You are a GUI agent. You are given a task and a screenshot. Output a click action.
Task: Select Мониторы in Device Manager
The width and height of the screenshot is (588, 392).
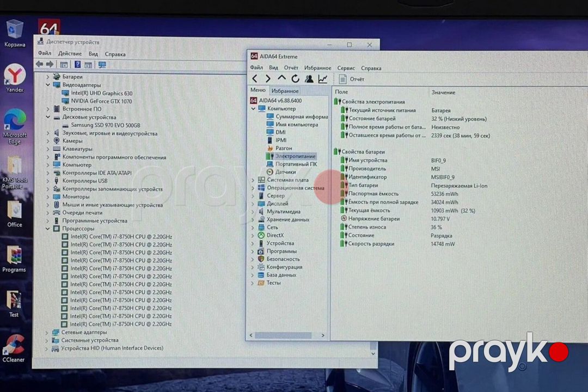click(76, 197)
